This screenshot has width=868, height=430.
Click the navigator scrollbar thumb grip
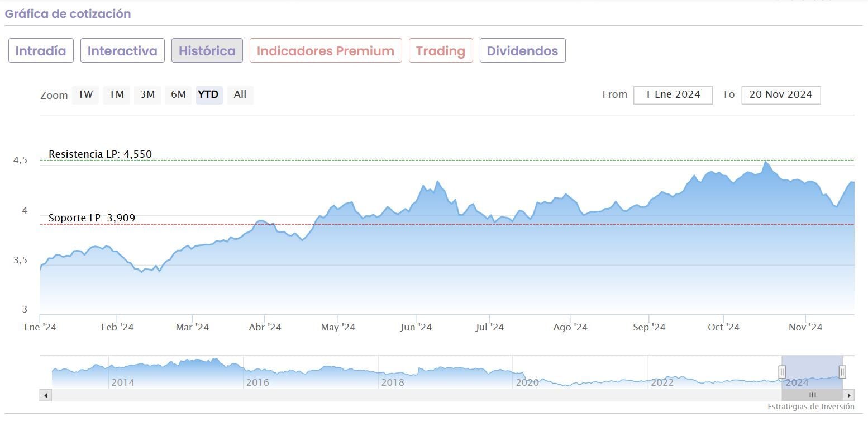[x=812, y=395]
